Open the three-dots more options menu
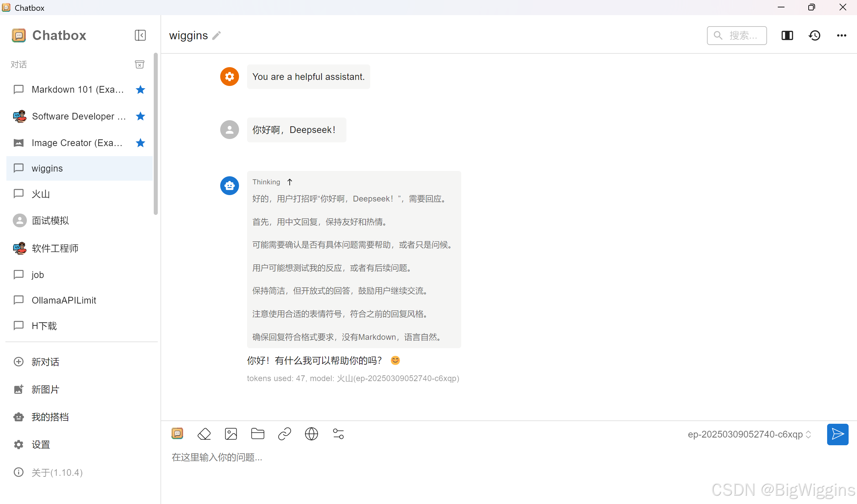Screen dimensions: 857x504 click(x=841, y=35)
